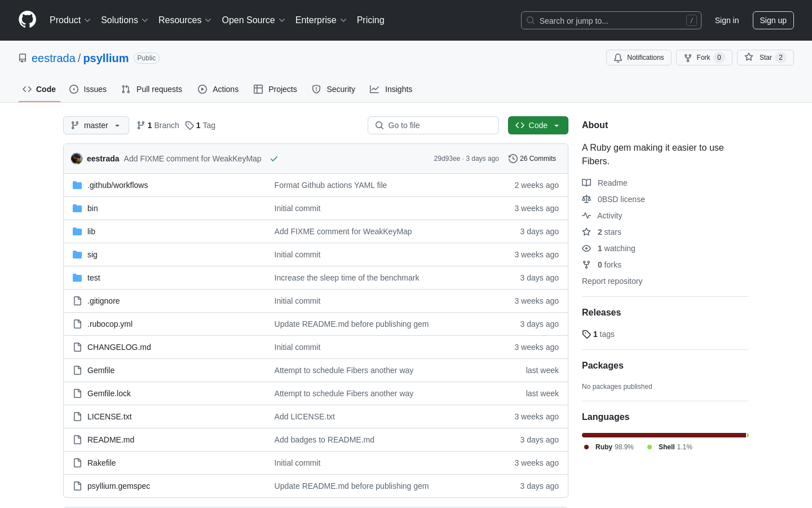Screen dimensions: 812x508
Task: Click the Ruby 98.9% language dot
Action: (x=586, y=447)
